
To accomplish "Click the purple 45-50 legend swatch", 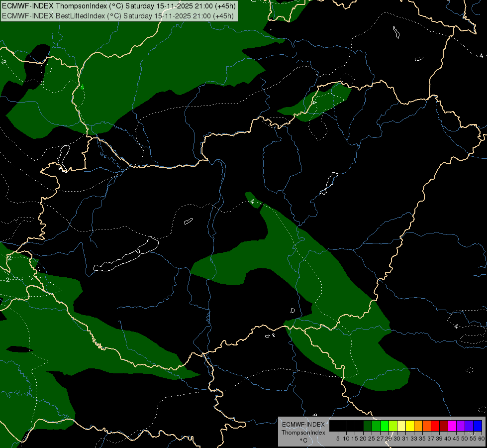I will [x=461, y=426].
